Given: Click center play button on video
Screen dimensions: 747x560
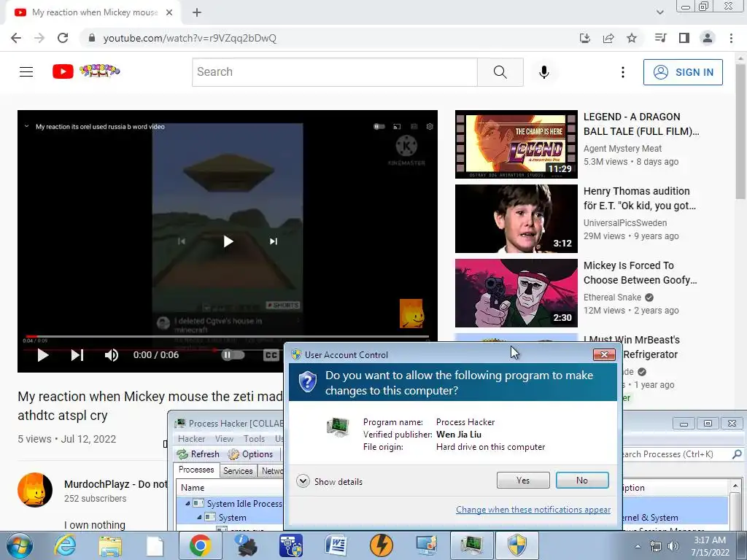Looking at the screenshot, I should [228, 241].
